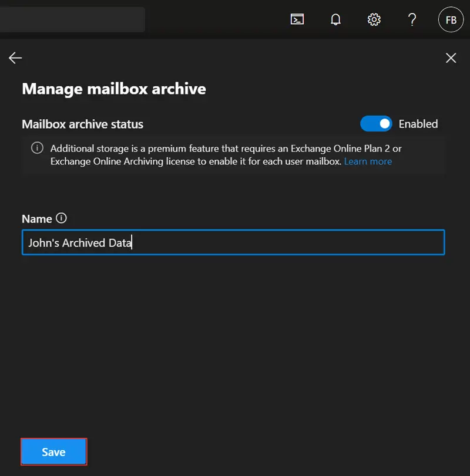Screen dimensions: 470x476
Task: Click the Save button
Action: (x=53, y=452)
